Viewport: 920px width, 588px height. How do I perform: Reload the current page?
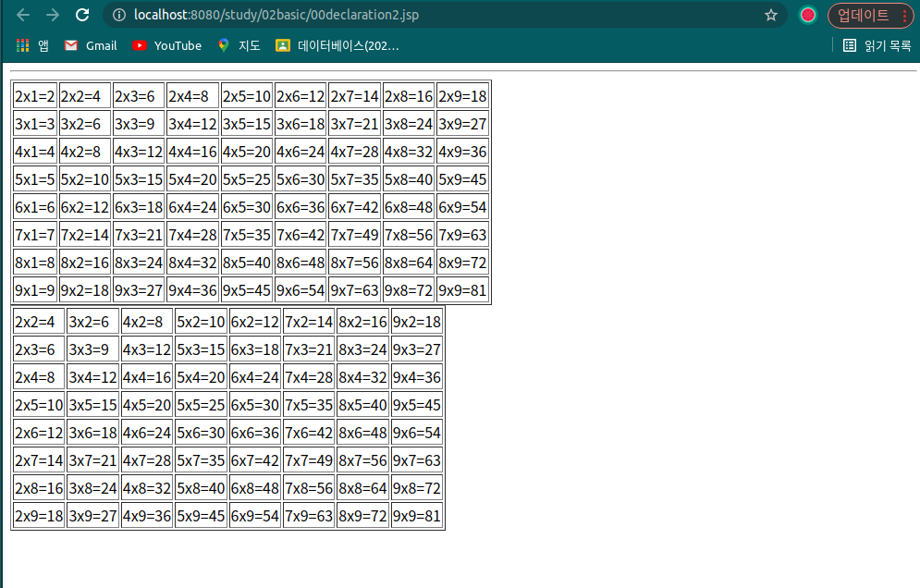pyautogui.click(x=82, y=15)
